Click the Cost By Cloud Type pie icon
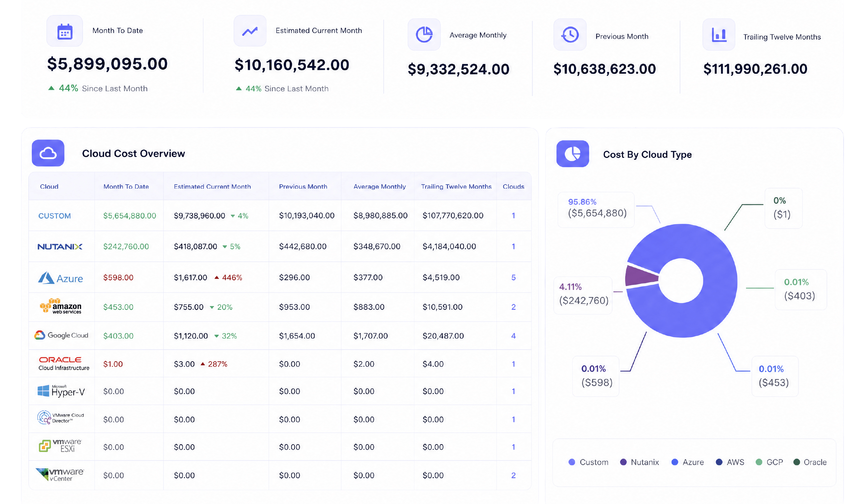The width and height of the screenshot is (864, 504). (573, 154)
